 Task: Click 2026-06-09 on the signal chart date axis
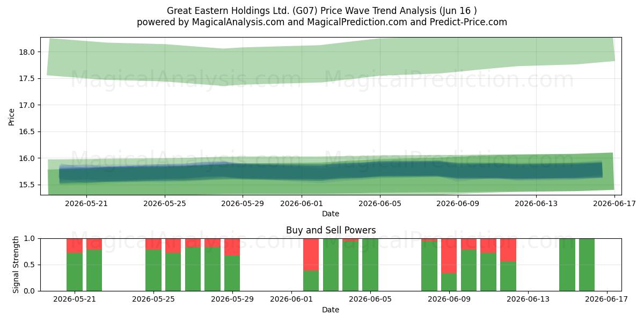click(x=449, y=299)
